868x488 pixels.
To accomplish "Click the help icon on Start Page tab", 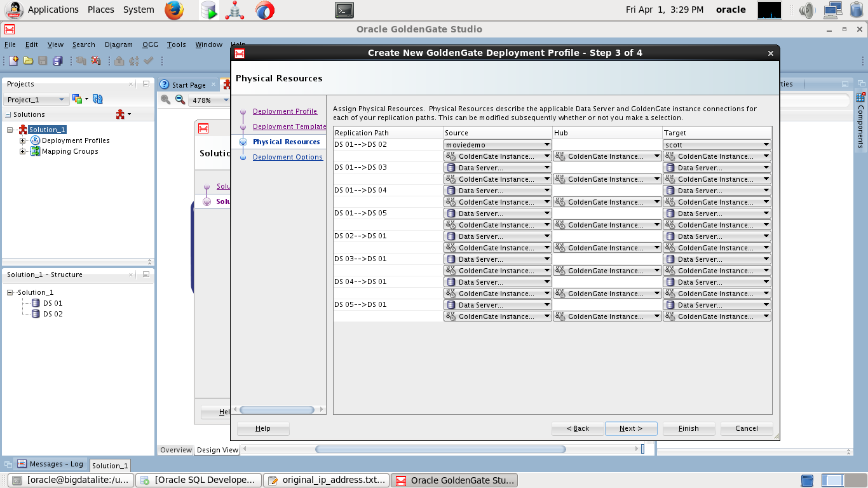I will click(165, 85).
